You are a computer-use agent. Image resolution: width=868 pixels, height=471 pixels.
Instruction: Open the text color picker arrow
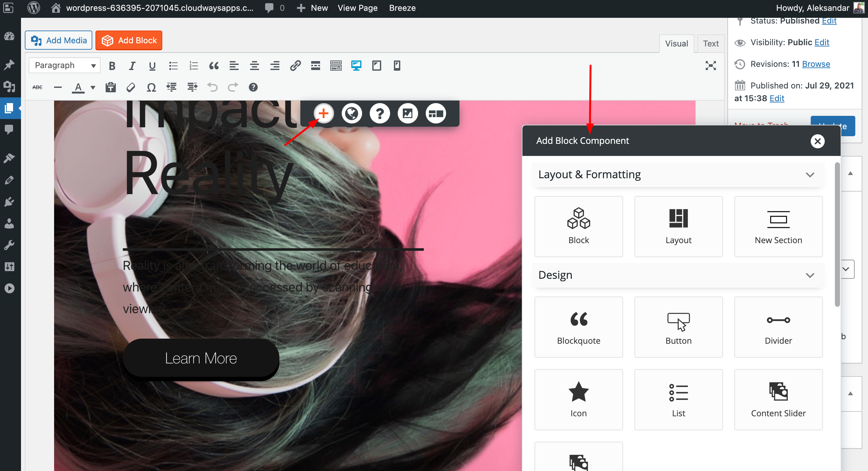(93, 88)
